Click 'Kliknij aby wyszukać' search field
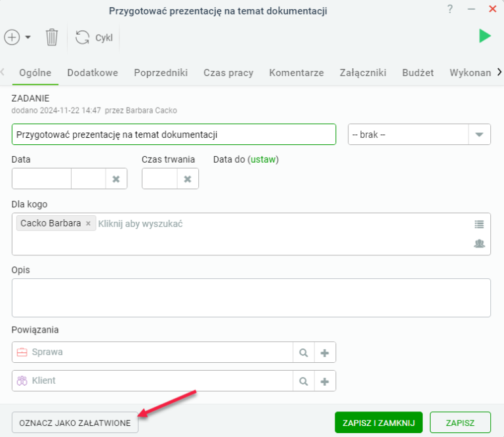This screenshot has width=504, height=437. (x=140, y=224)
